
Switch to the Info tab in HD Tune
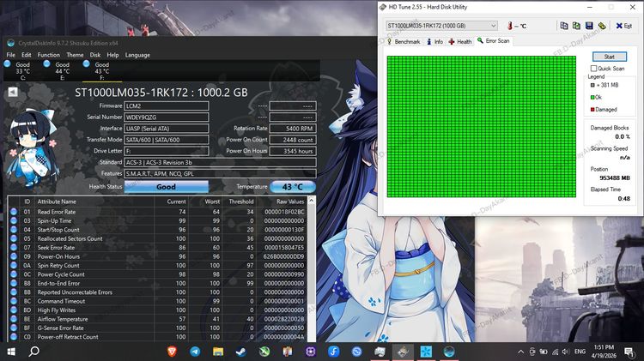435,41
